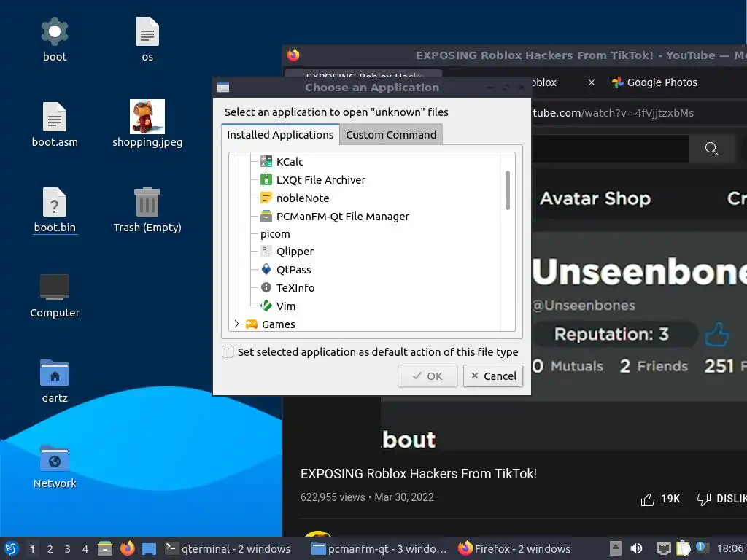The height and width of the screenshot is (560, 747).
Task: Click the QtPass icon
Action: tap(266, 270)
